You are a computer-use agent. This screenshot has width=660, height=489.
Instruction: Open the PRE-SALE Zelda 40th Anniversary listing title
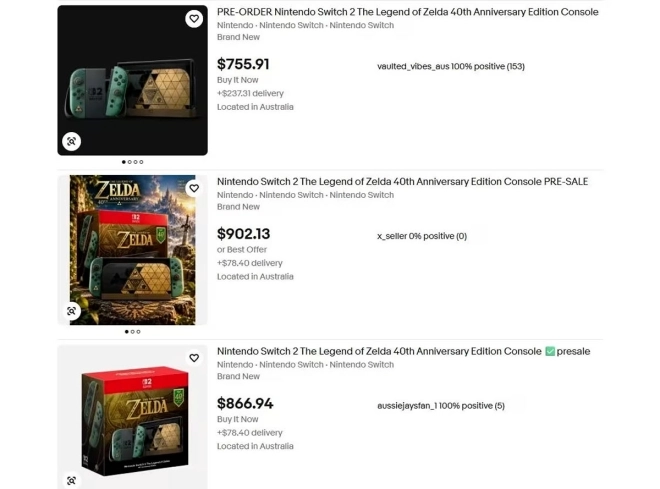[402, 181]
